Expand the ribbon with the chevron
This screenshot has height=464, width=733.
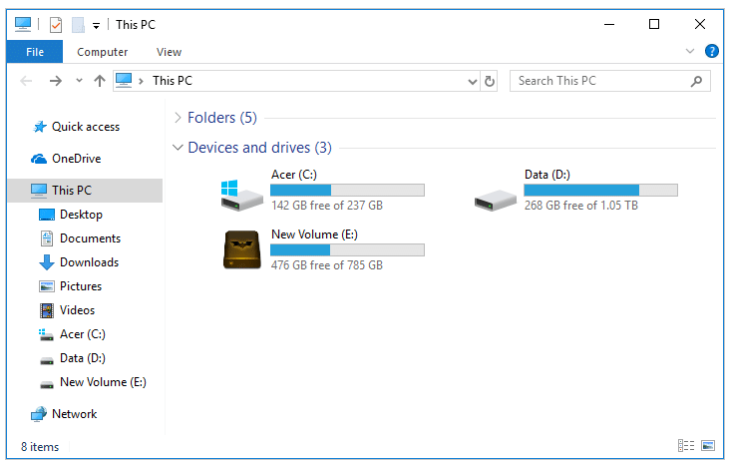click(690, 52)
